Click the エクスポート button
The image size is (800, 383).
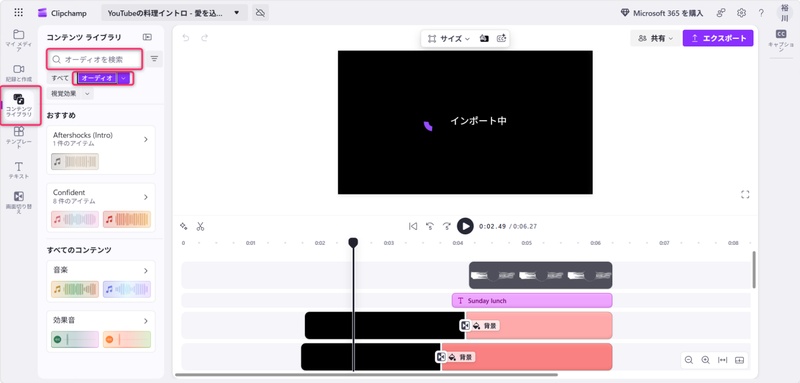click(718, 38)
